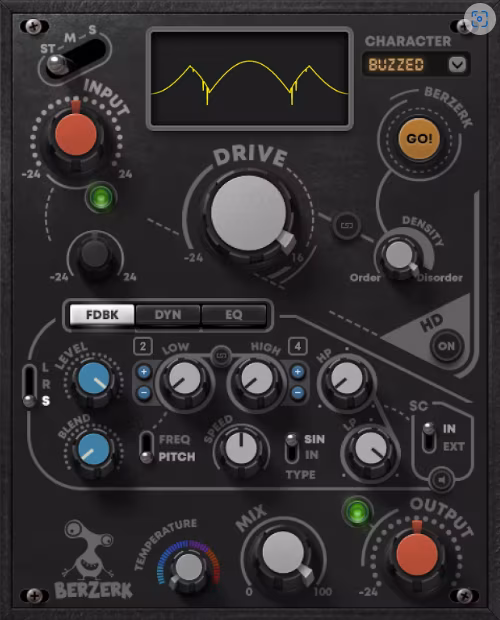Image resolution: width=500 pixels, height=620 pixels.
Task: Click the Speed knob
Action: (241, 449)
